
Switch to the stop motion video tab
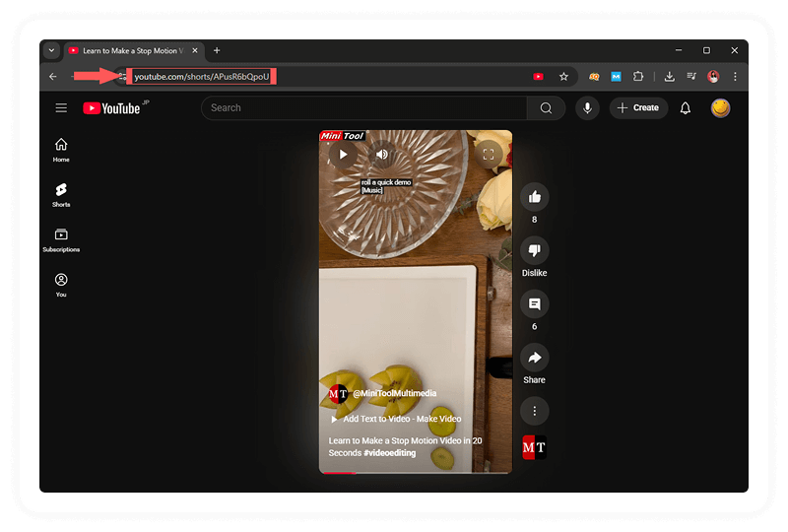(x=128, y=50)
